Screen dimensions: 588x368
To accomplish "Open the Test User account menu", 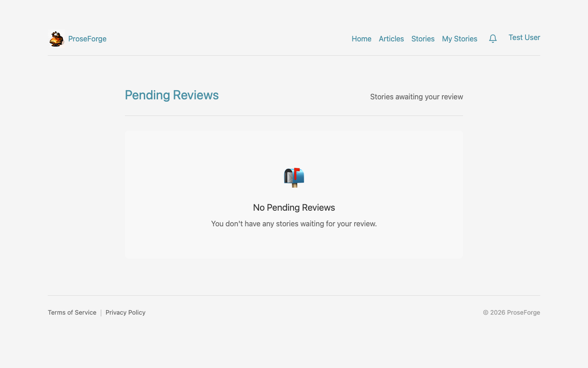I will [x=524, y=37].
